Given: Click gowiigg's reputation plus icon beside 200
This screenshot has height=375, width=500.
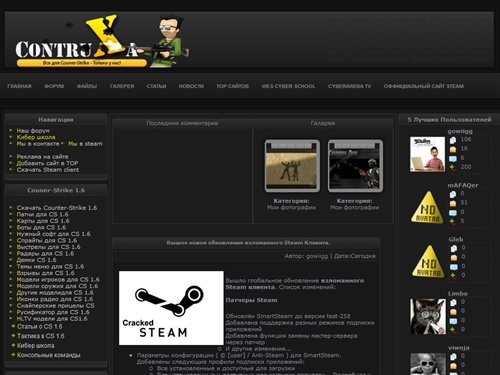Looking at the screenshot, I should 453,167.
